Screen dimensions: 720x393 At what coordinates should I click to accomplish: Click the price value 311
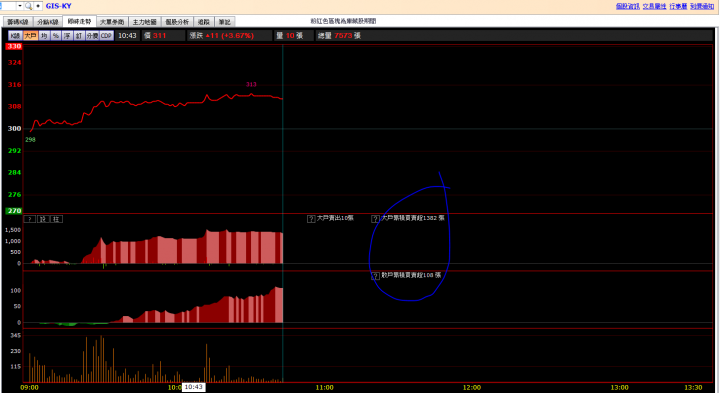click(x=159, y=35)
